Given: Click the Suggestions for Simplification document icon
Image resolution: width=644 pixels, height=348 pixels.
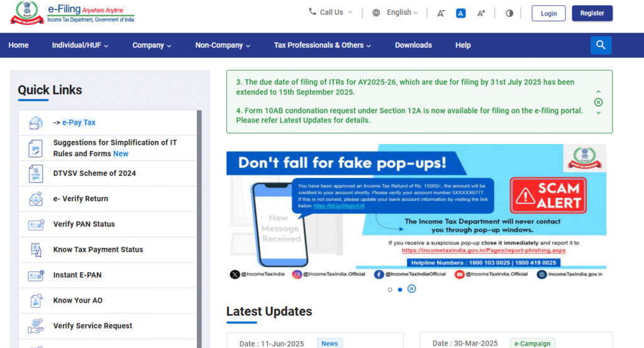Looking at the screenshot, I should pos(35,149).
